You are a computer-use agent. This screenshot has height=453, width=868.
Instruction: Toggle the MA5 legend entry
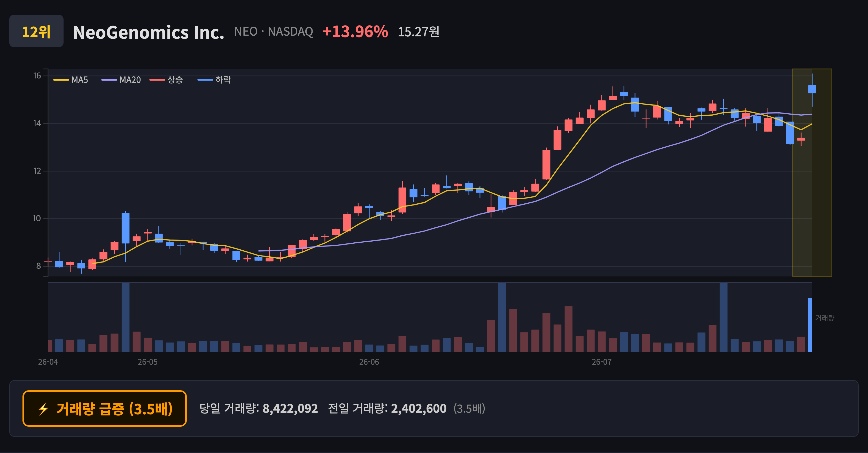pyautogui.click(x=71, y=80)
